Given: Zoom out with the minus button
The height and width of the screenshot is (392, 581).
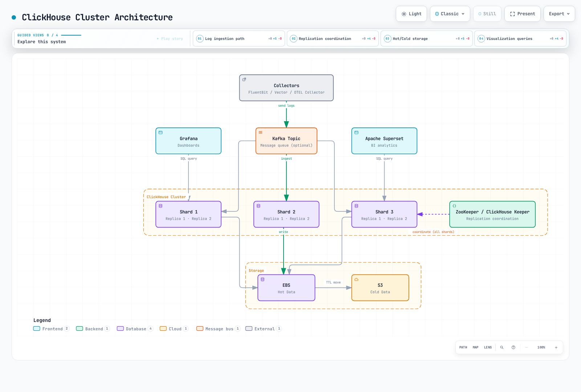Looking at the screenshot, I should (x=527, y=347).
